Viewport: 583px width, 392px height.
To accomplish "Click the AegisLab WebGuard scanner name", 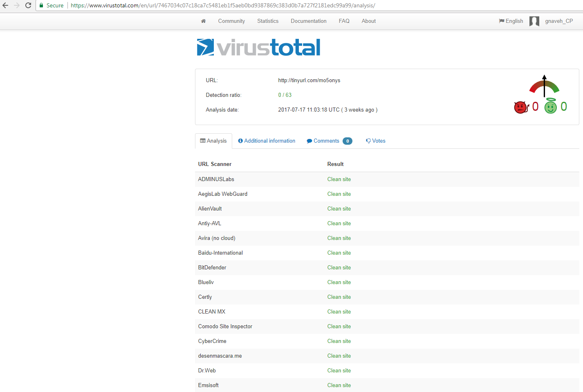I will coord(223,194).
